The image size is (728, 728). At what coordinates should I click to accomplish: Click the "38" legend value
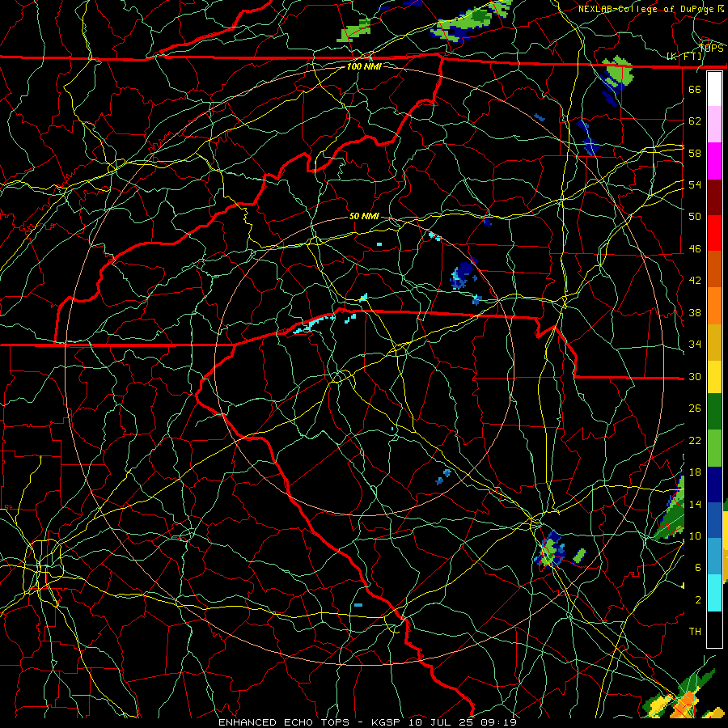pos(695,312)
